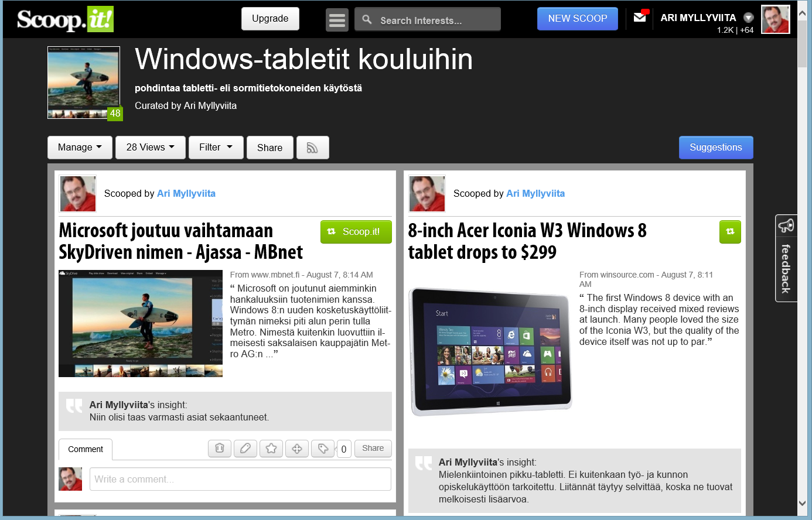This screenshot has width=812, height=520.
Task: Open the account dropdown arrow next to name
Action: coord(748,18)
